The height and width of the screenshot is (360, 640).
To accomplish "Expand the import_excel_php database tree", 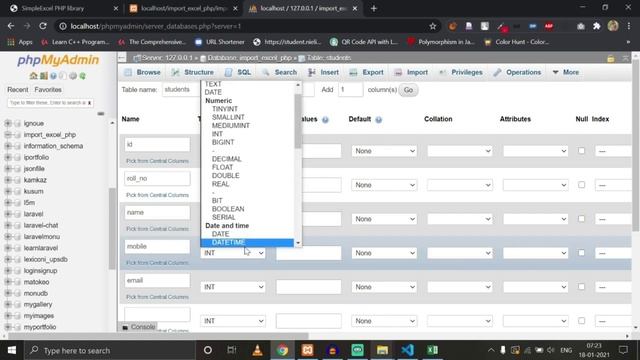I will (x=7, y=135).
